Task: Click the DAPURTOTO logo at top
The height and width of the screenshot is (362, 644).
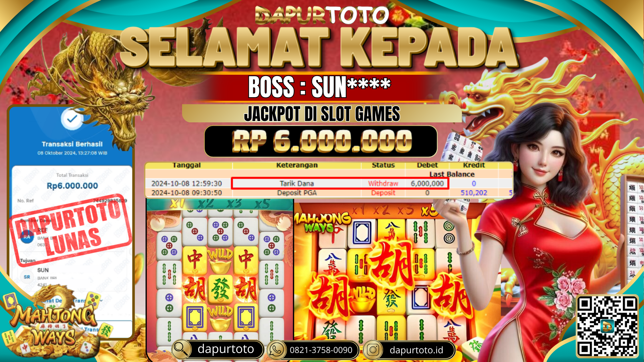Action: point(322,15)
